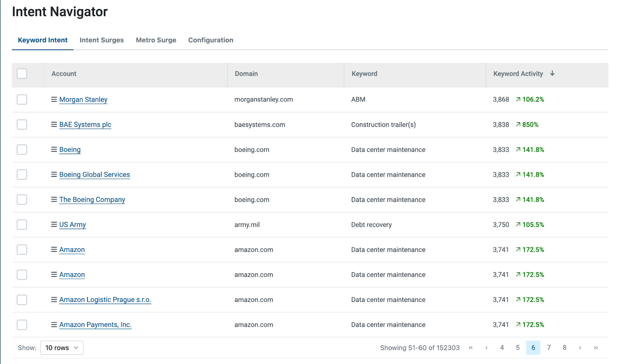Open Boeing Global Services account link
The height and width of the screenshot is (364, 619).
coord(94,174)
